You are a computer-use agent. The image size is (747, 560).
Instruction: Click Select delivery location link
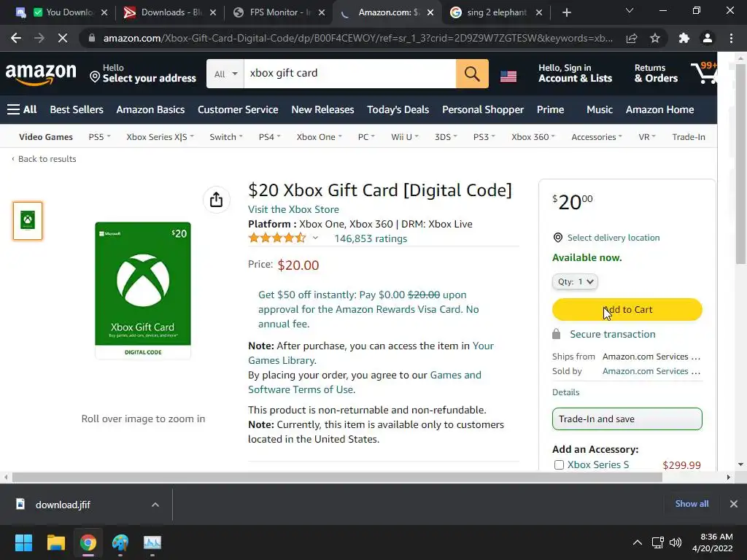(613, 238)
